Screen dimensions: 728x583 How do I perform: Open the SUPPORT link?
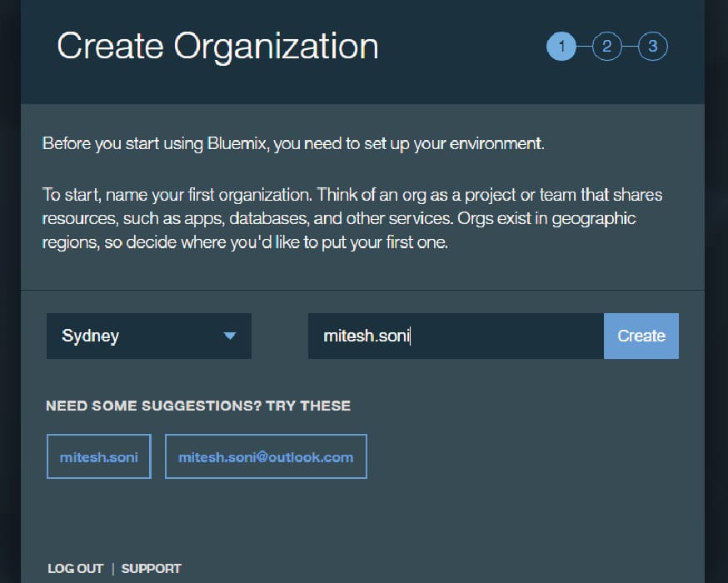tap(151, 568)
